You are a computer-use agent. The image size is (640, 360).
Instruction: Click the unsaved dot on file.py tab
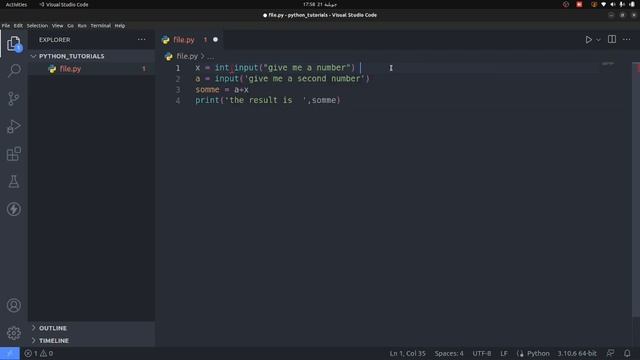pos(215,40)
